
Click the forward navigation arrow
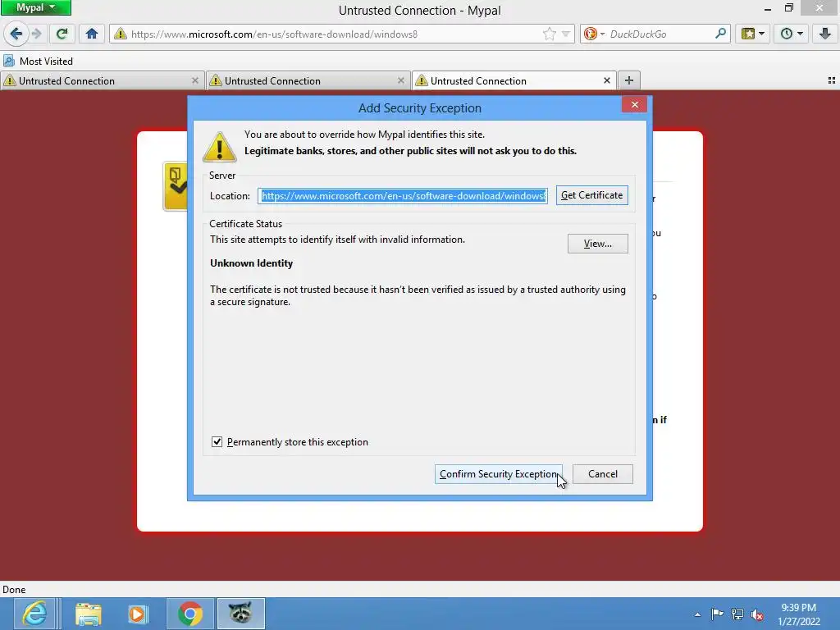coord(37,34)
